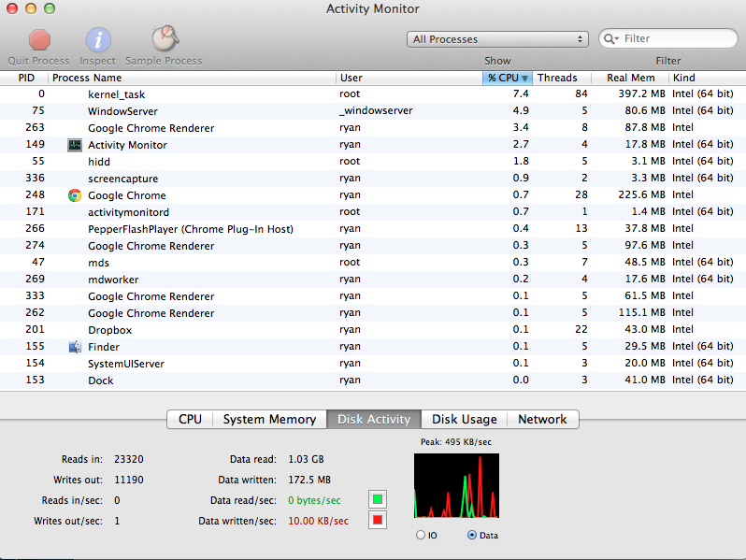Select the Dock process row
The height and width of the screenshot is (560, 746).
[373, 381]
